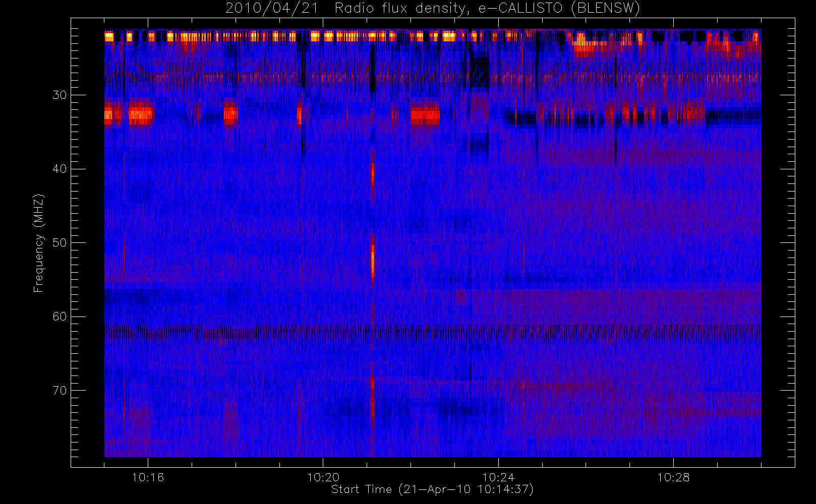Click the 50 MHz frequency tick label
Image resolution: width=816 pixels, height=504 pixels.
(60, 242)
